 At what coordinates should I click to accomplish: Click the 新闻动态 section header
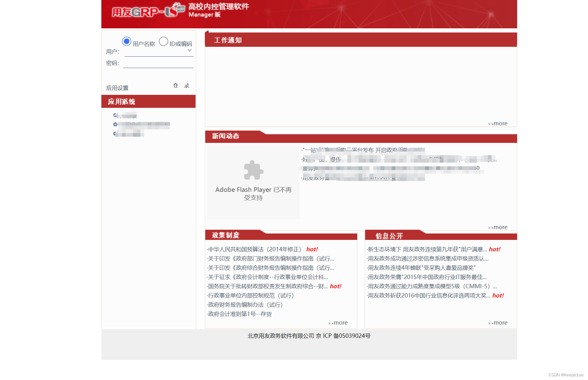tap(361, 136)
